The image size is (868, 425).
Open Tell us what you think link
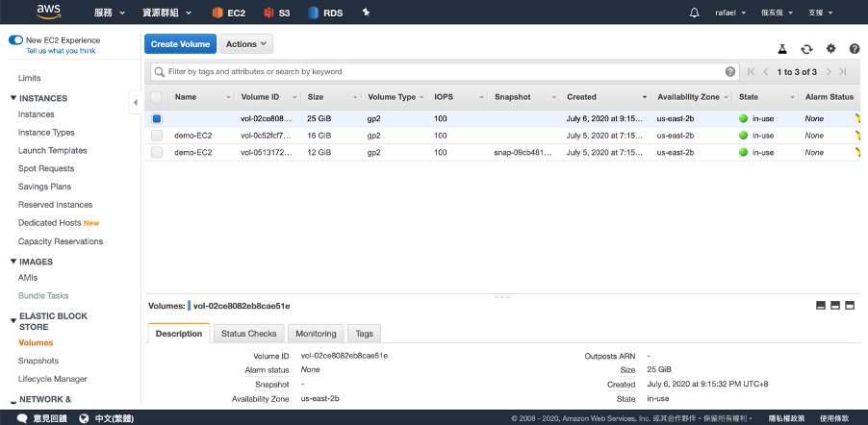point(61,51)
